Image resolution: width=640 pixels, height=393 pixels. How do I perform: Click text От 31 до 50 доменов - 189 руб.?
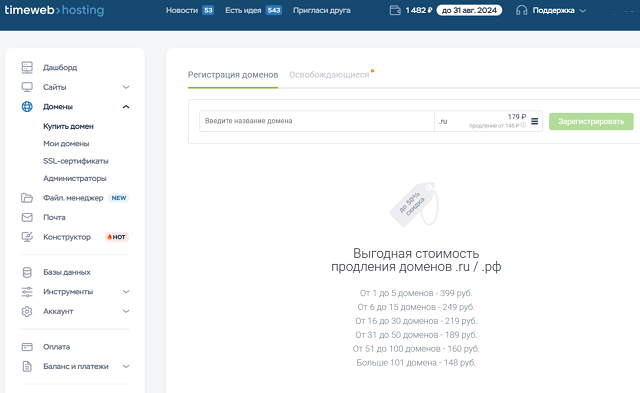tap(416, 335)
